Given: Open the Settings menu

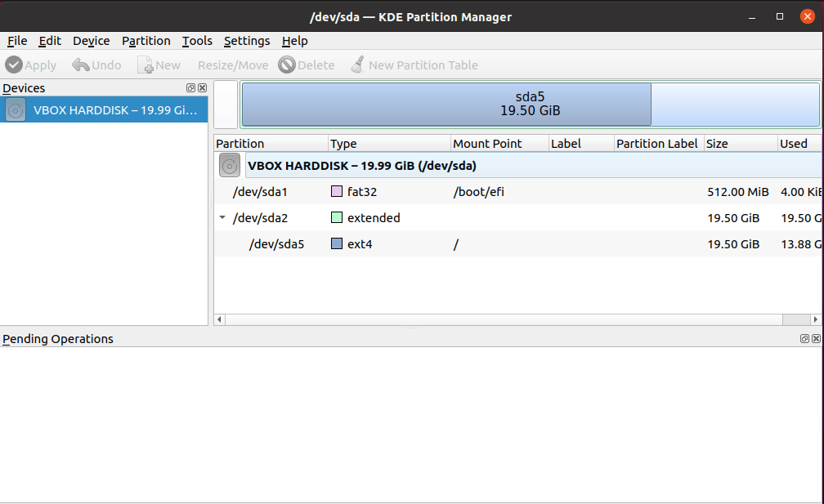Looking at the screenshot, I should 247,41.
